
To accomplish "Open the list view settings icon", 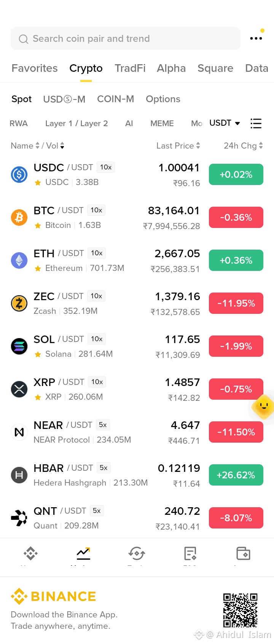I will (256, 123).
